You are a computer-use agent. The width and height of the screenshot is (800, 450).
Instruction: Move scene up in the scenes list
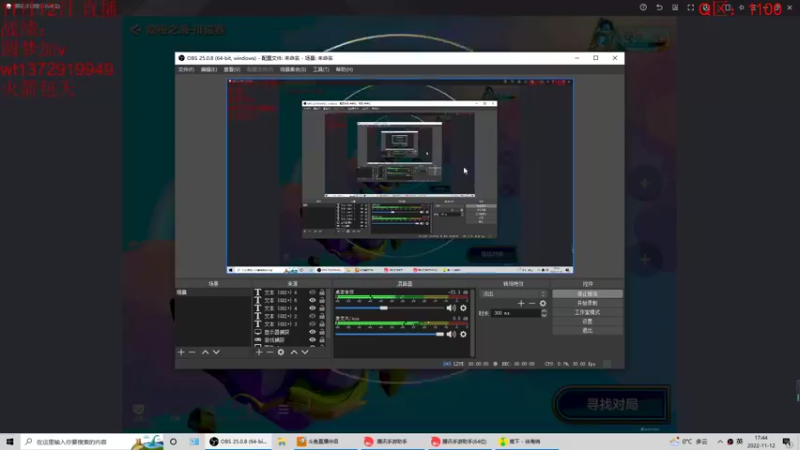(205, 352)
